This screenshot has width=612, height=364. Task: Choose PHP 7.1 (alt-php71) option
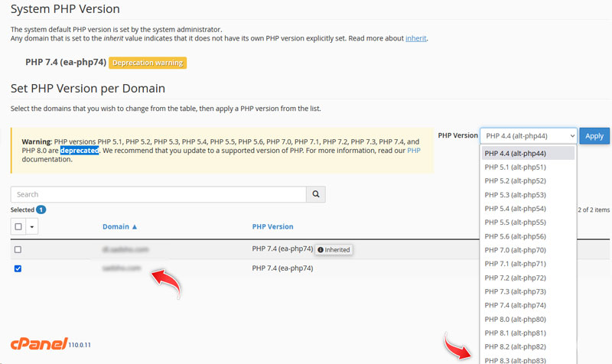tap(528, 264)
